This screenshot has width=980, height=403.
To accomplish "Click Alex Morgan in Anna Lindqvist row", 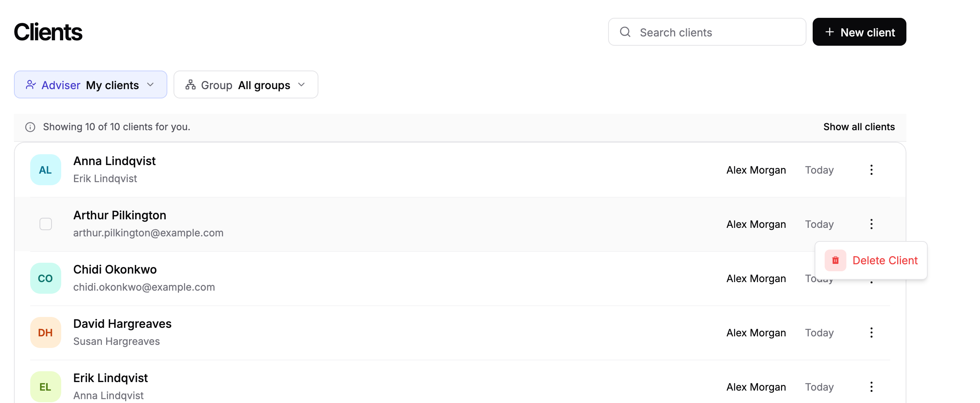I will click(756, 170).
